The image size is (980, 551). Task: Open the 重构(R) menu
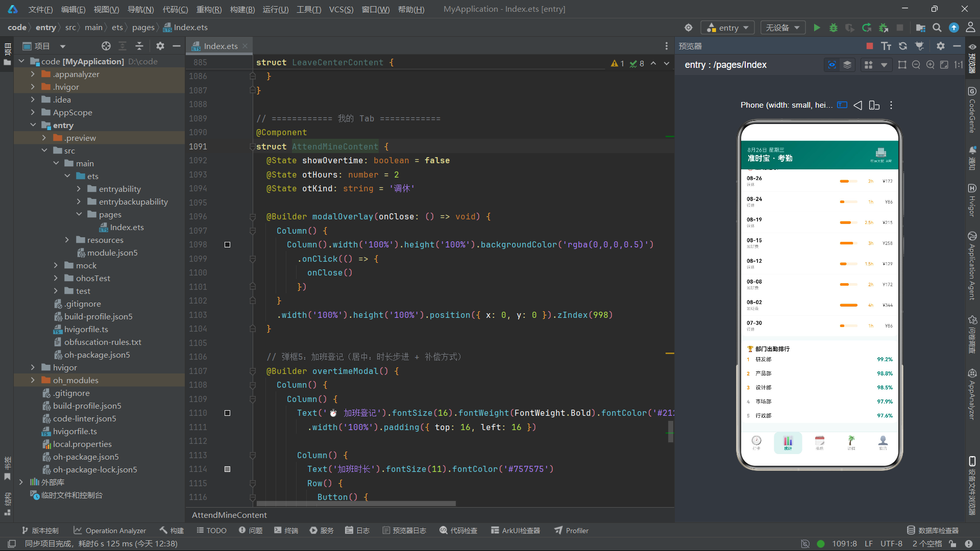point(209,9)
